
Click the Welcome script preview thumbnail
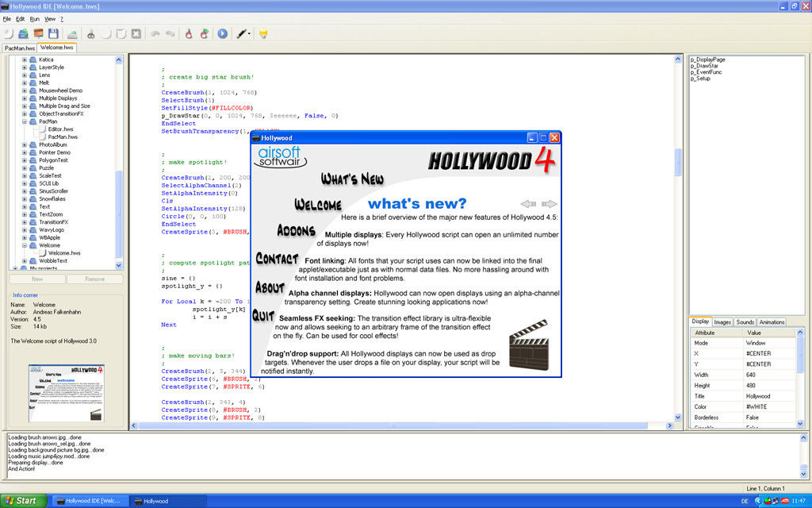(67, 392)
